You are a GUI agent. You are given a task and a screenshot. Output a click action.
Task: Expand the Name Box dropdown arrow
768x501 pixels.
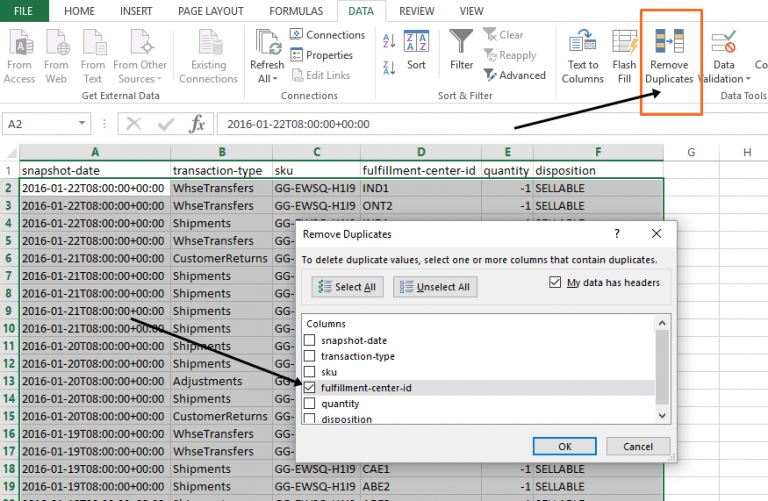(x=82, y=124)
